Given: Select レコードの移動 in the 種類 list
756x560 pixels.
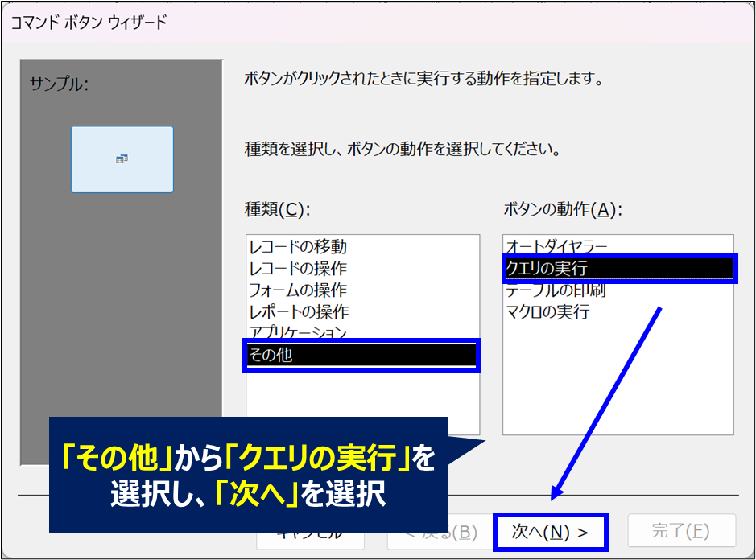Looking at the screenshot, I should pyautogui.click(x=298, y=247).
